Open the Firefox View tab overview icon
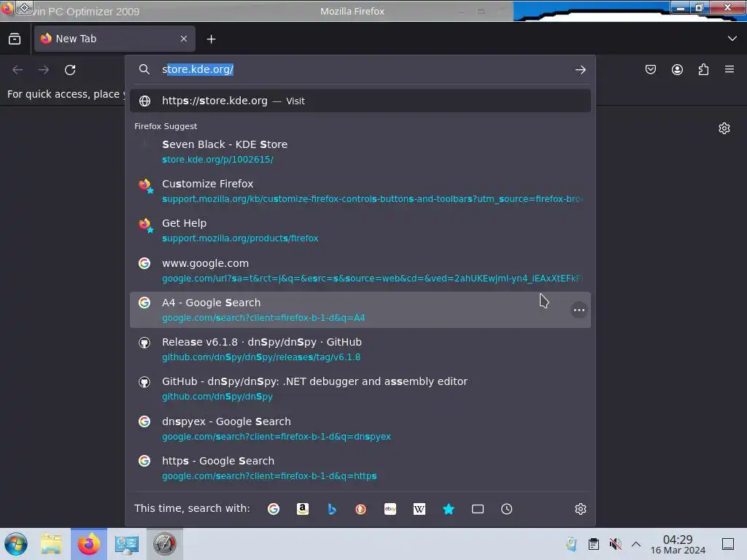This screenshot has height=560, width=747. (x=15, y=39)
